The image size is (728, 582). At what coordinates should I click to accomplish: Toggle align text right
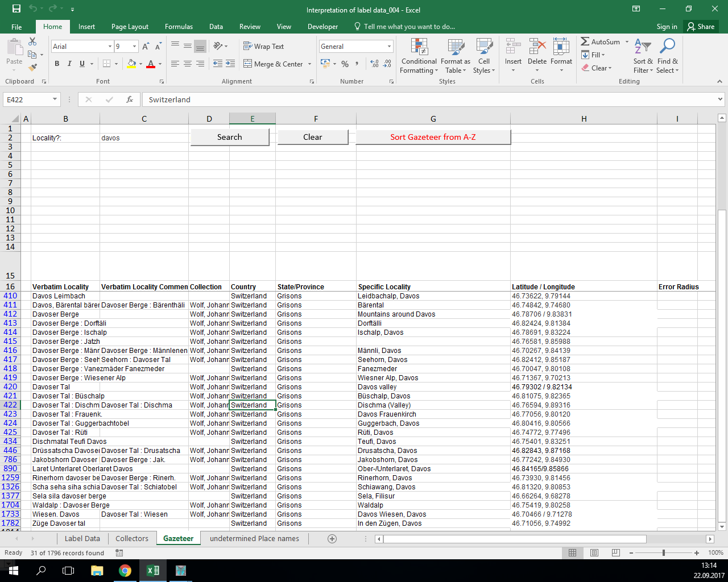point(200,64)
